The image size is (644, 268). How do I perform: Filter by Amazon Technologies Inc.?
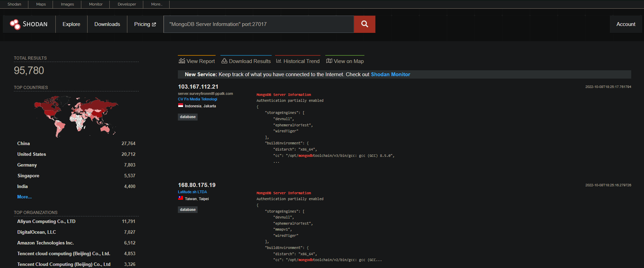click(46, 242)
